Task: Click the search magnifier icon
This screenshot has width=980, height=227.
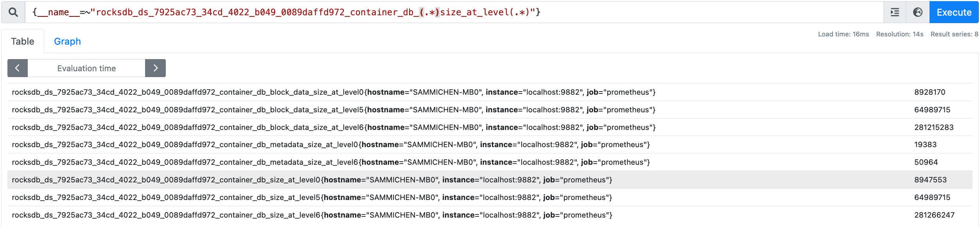Action: click(x=13, y=12)
